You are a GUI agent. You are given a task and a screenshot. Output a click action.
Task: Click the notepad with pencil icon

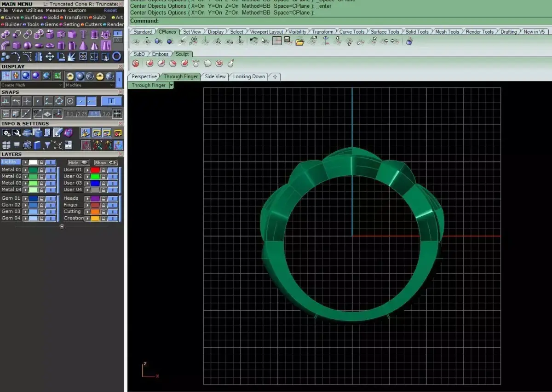[57, 133]
